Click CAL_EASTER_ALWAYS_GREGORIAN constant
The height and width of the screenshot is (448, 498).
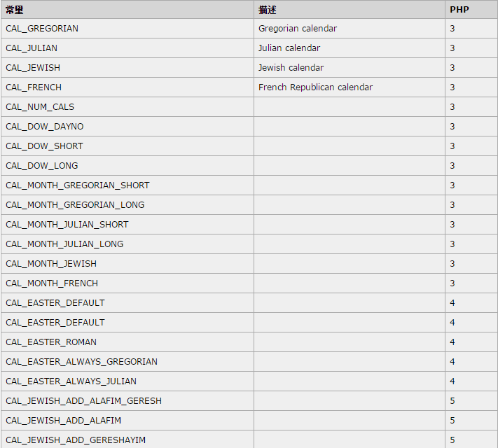(x=81, y=362)
